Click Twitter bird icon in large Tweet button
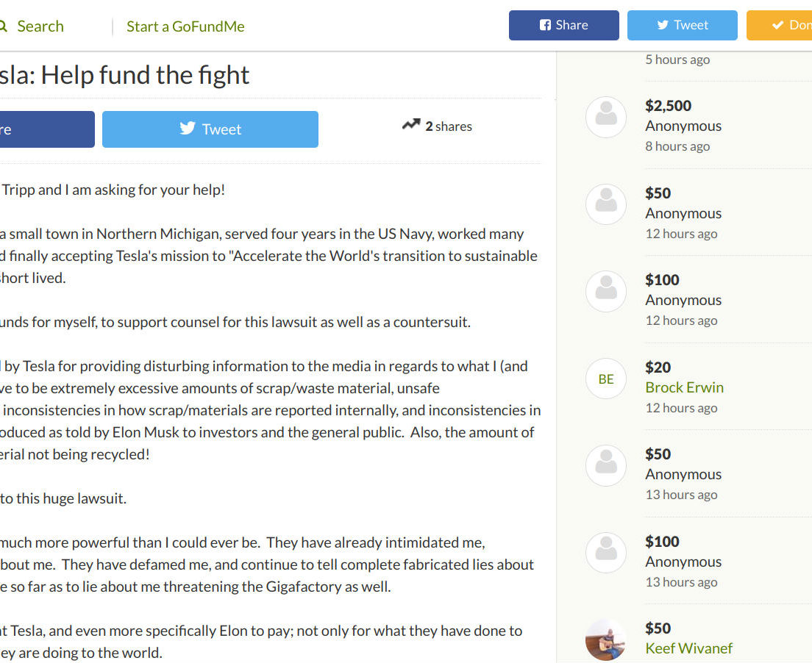The width and height of the screenshot is (812, 663). 188,129
